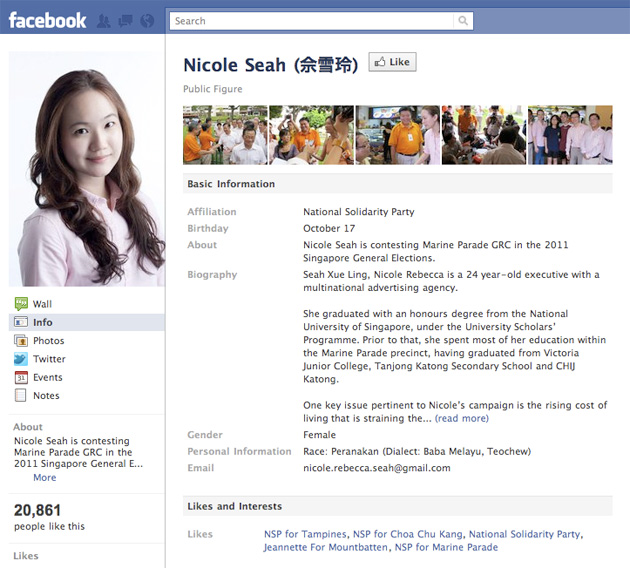
Task: Go to the Photos section
Action: [49, 341]
